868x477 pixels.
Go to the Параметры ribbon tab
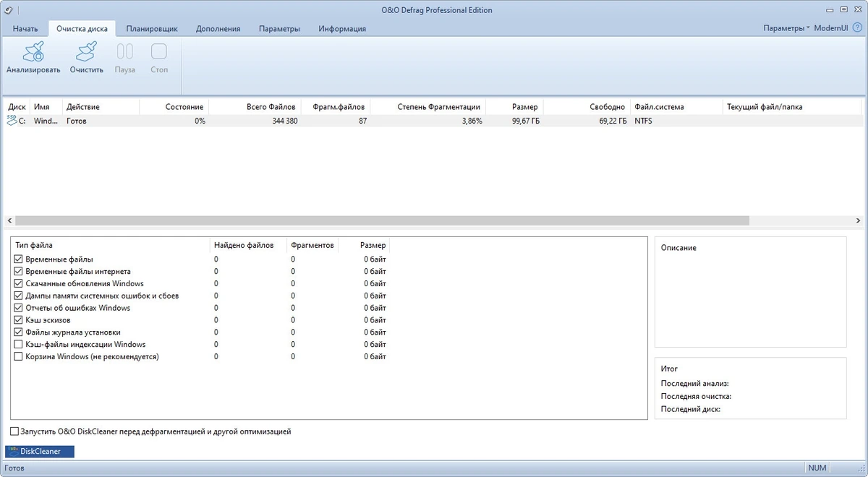279,29
